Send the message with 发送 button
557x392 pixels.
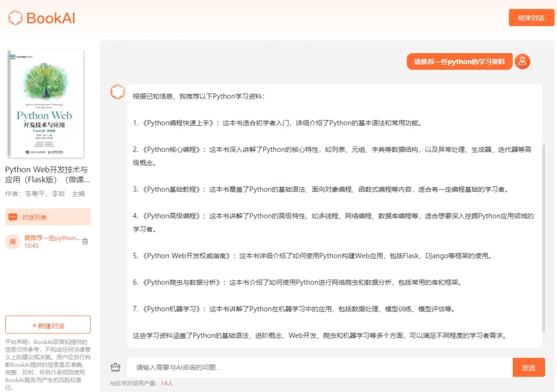pyautogui.click(x=528, y=367)
